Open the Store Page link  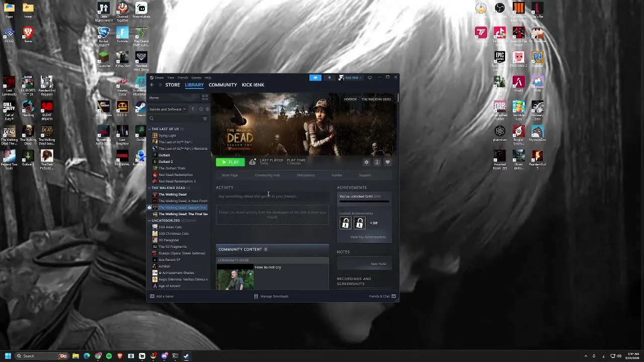[x=230, y=175]
